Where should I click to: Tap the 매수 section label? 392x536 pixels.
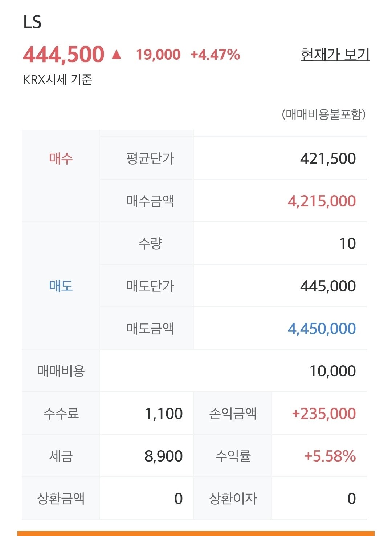coord(61,159)
